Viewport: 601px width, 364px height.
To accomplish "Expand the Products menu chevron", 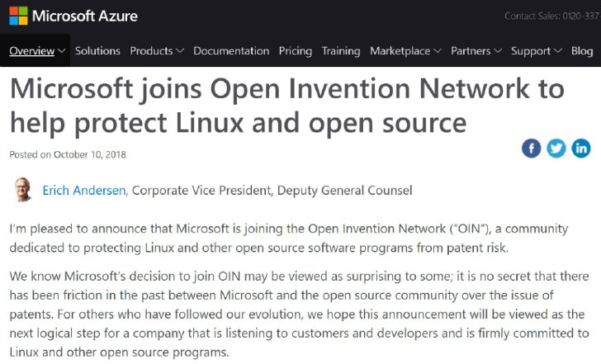I will [x=180, y=50].
